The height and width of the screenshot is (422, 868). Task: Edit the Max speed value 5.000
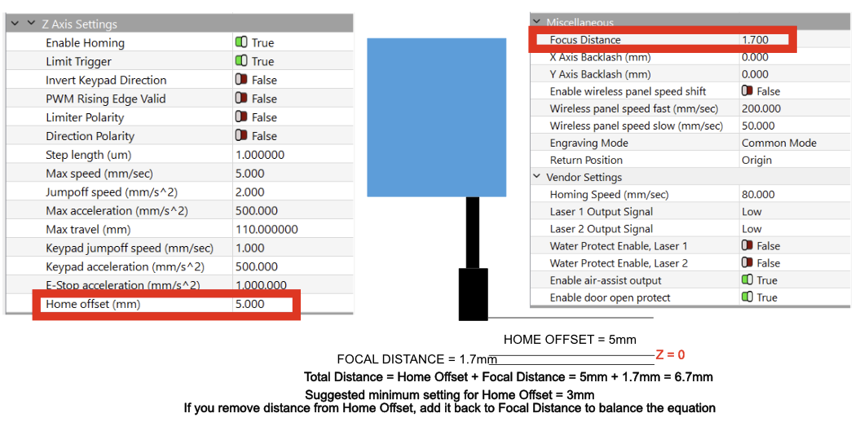[x=249, y=174]
